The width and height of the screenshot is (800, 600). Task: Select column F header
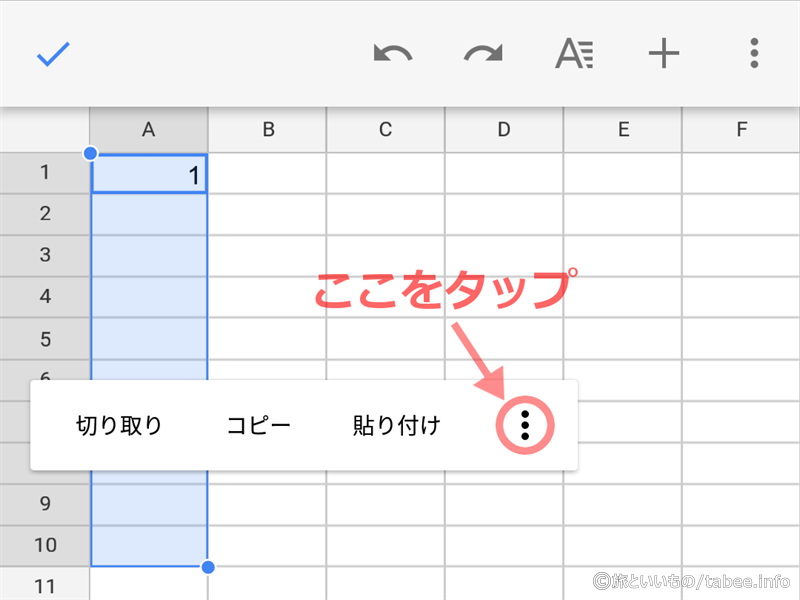click(x=741, y=130)
